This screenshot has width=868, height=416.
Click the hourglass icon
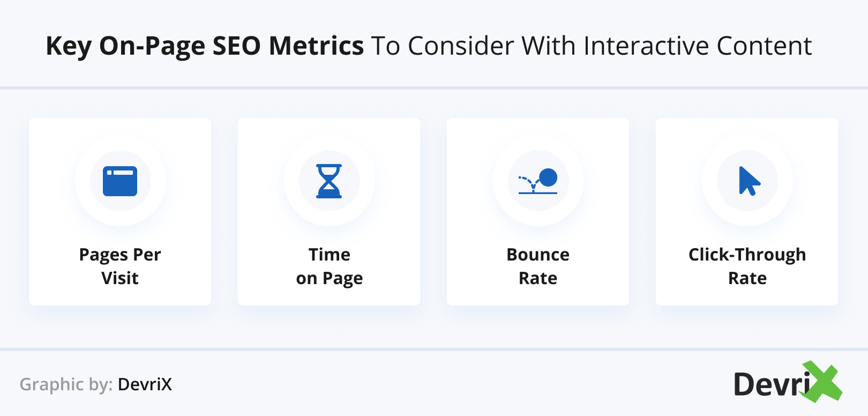[x=329, y=181]
